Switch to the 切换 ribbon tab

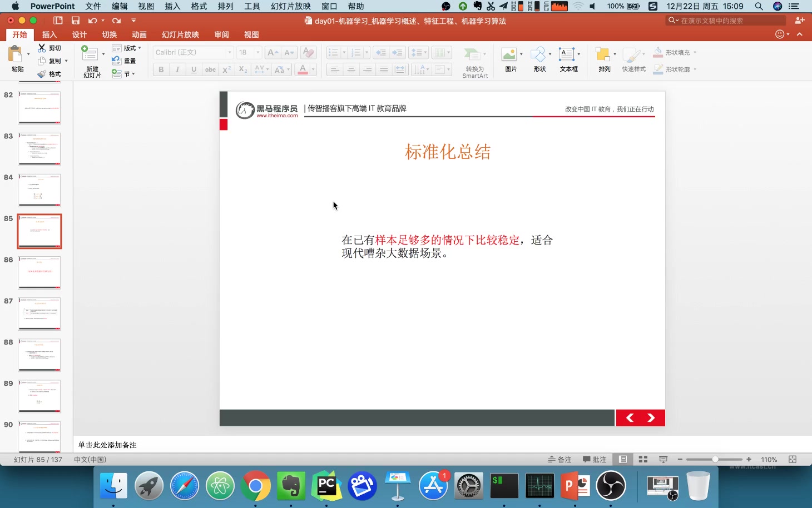point(109,34)
